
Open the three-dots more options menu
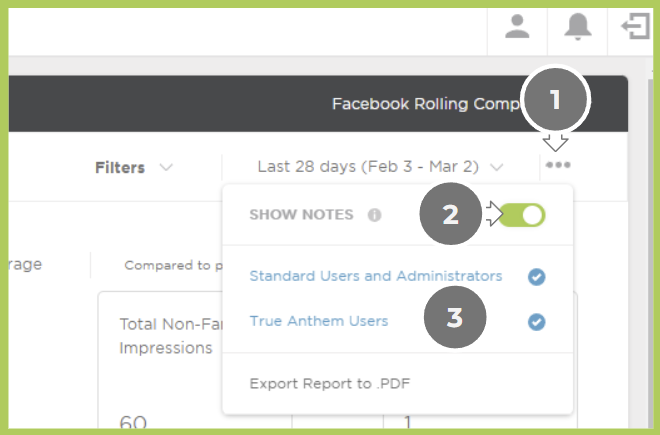click(x=557, y=167)
